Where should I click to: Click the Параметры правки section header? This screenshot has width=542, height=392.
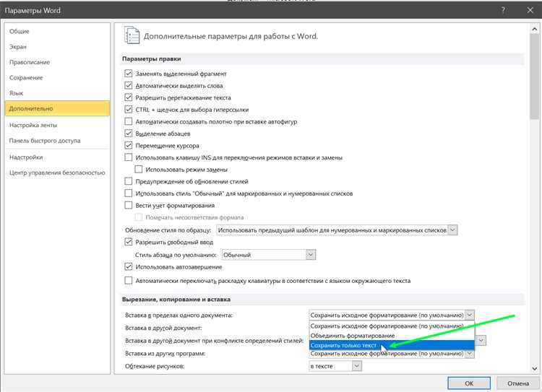152,58
